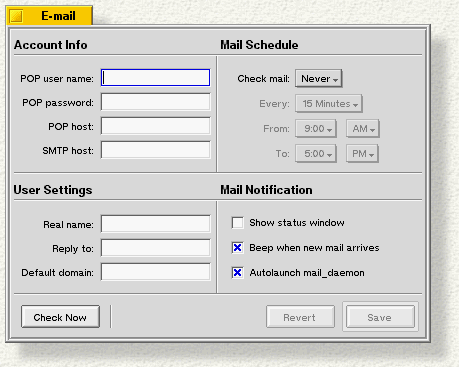Focus the Reply to field
The width and height of the screenshot is (459, 367).
click(155, 248)
